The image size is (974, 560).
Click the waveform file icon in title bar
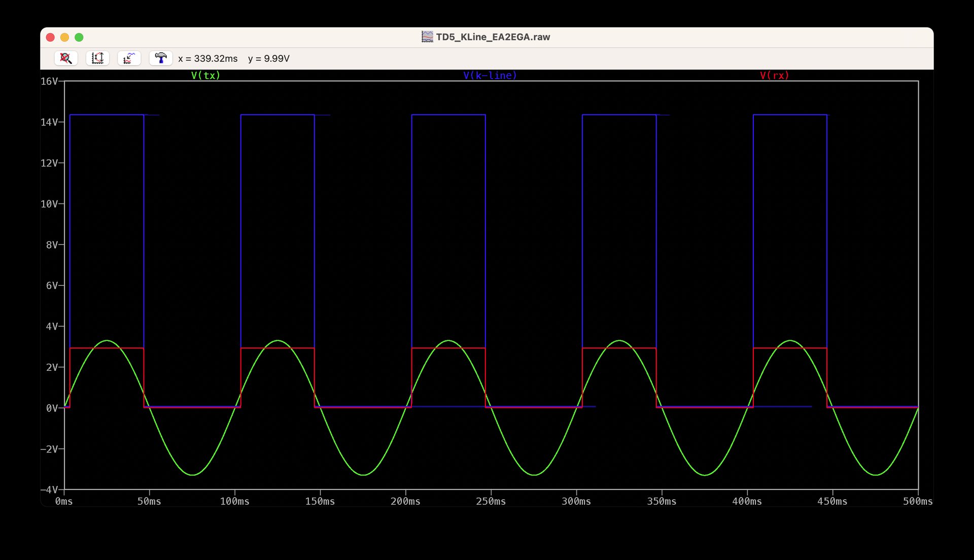[x=427, y=37]
